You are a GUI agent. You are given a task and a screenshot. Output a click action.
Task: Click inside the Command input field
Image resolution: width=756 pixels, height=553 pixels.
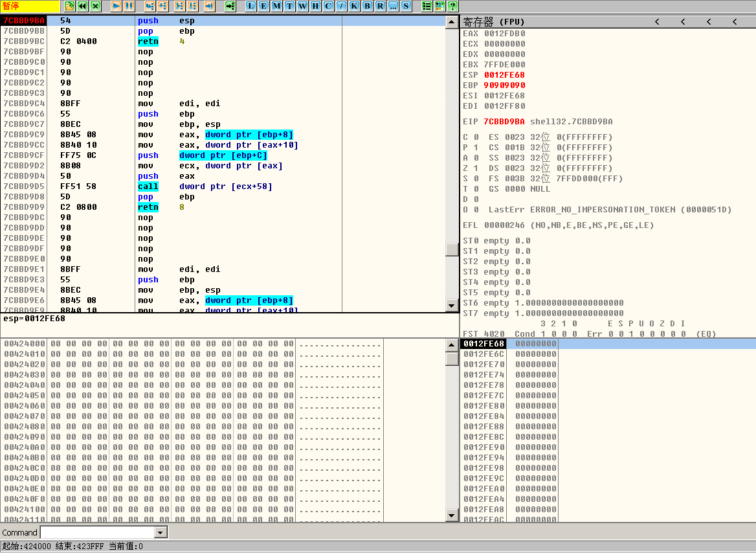97,532
